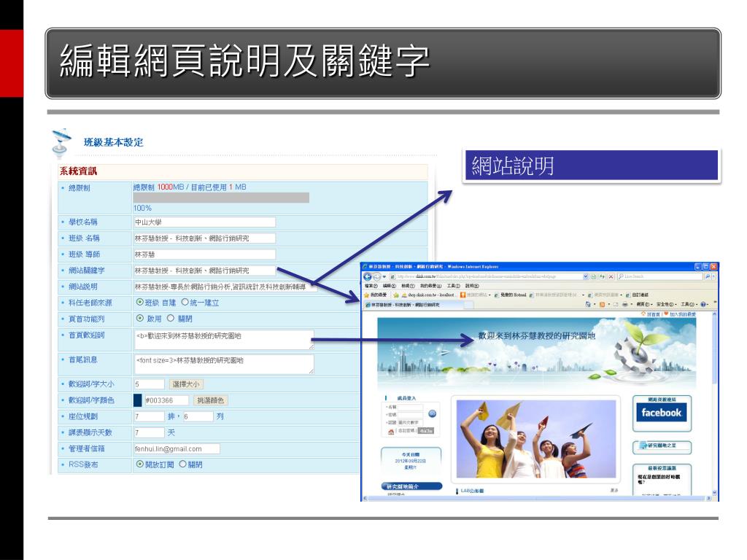The height and width of the screenshot is (560, 747).
Task: Click the 自訂連結 favorites bar link
Action: [x=636, y=295]
